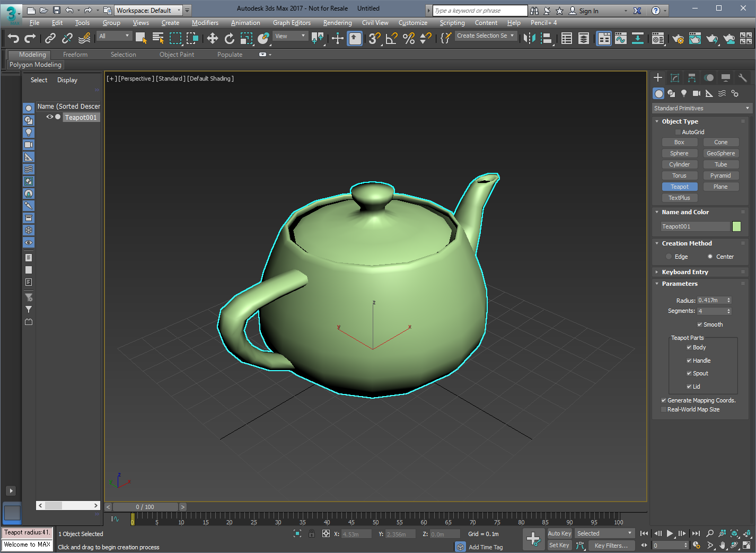Click the Undo arrow icon
The image size is (756, 553).
pyautogui.click(x=13, y=38)
